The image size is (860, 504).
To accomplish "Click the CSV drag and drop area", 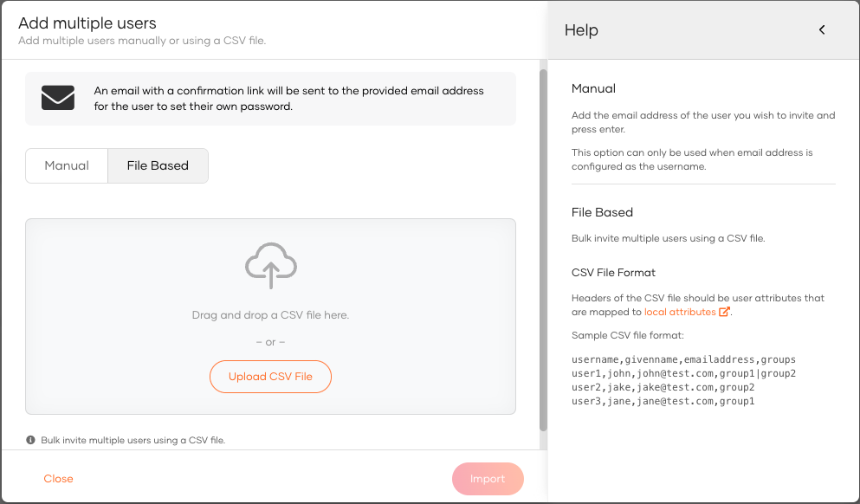I will point(270,316).
